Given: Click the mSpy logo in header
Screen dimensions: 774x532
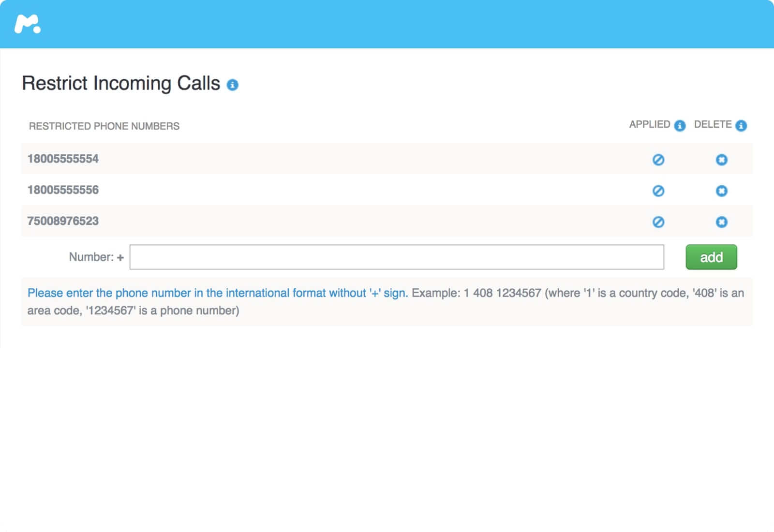Looking at the screenshot, I should pos(28,24).
